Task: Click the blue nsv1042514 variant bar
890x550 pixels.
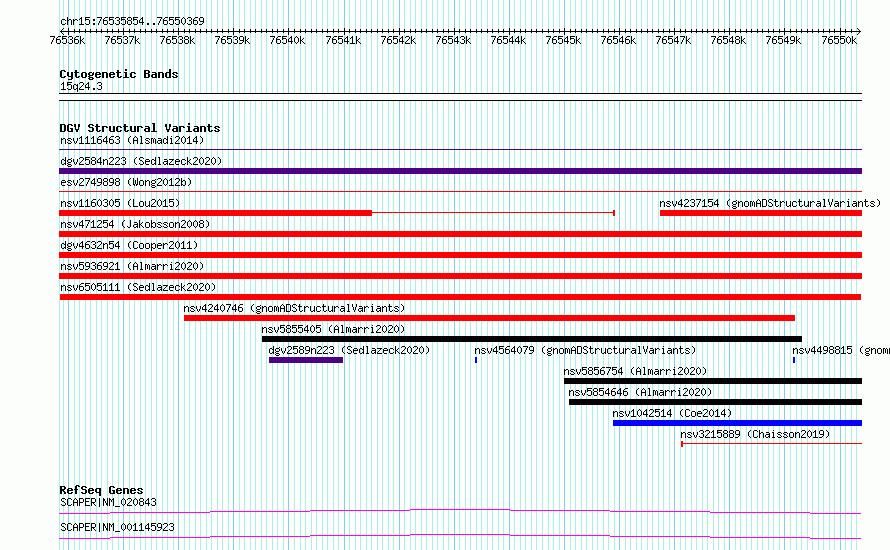Action: [x=737, y=423]
